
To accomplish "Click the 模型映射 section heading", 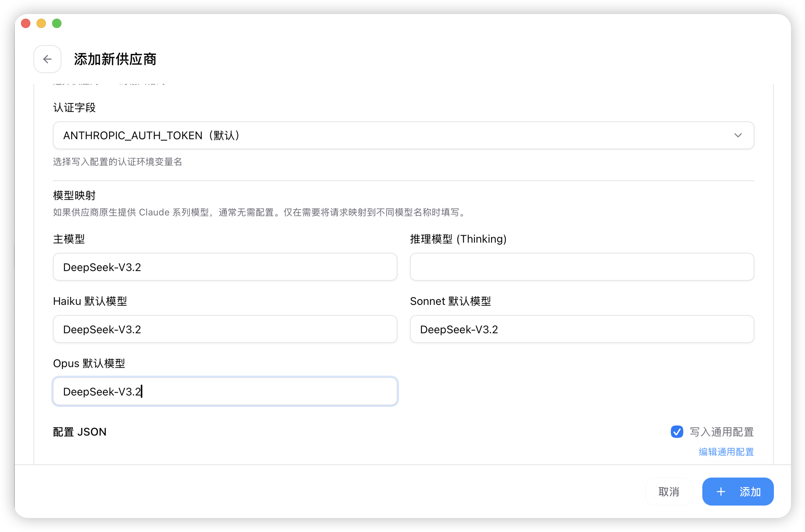I will pyautogui.click(x=74, y=195).
